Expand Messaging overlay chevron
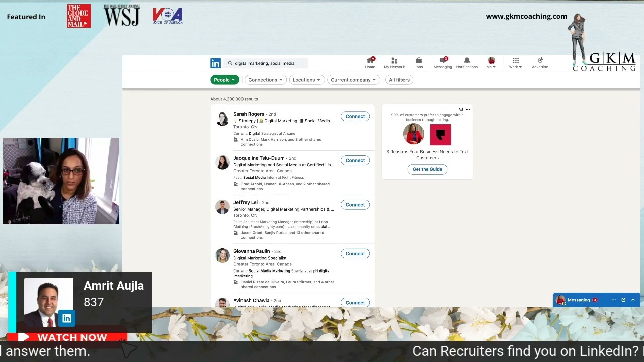 [x=633, y=300]
